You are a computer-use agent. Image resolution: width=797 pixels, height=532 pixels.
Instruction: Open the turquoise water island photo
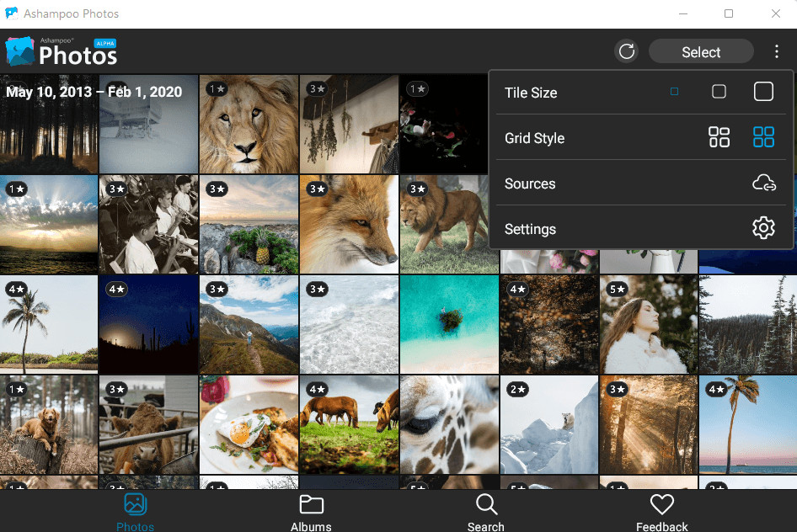point(449,324)
